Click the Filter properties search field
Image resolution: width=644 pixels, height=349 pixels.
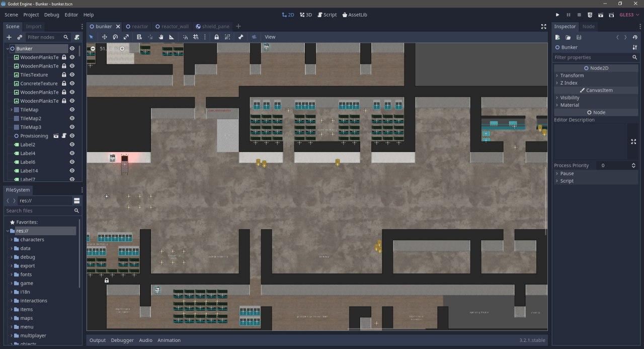point(591,57)
